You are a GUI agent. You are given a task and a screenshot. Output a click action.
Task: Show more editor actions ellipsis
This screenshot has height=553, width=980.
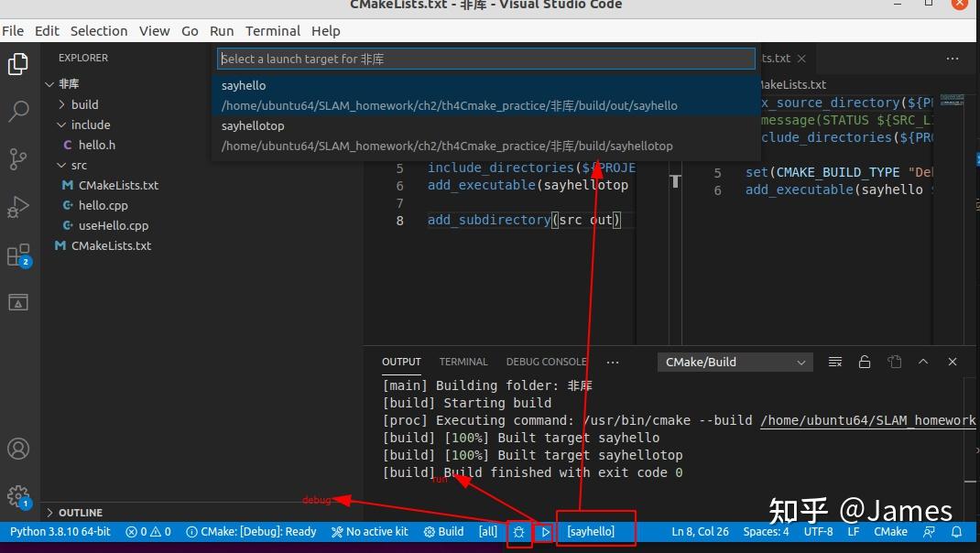click(x=953, y=58)
